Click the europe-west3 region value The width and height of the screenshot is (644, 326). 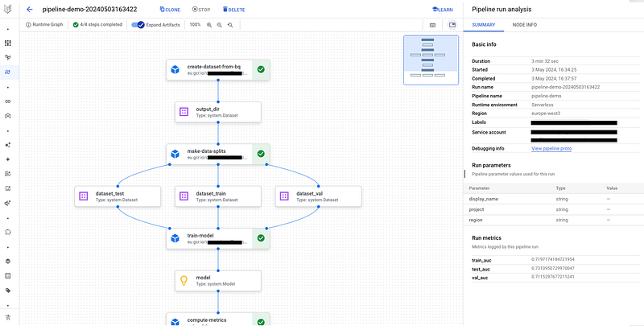pos(544,113)
